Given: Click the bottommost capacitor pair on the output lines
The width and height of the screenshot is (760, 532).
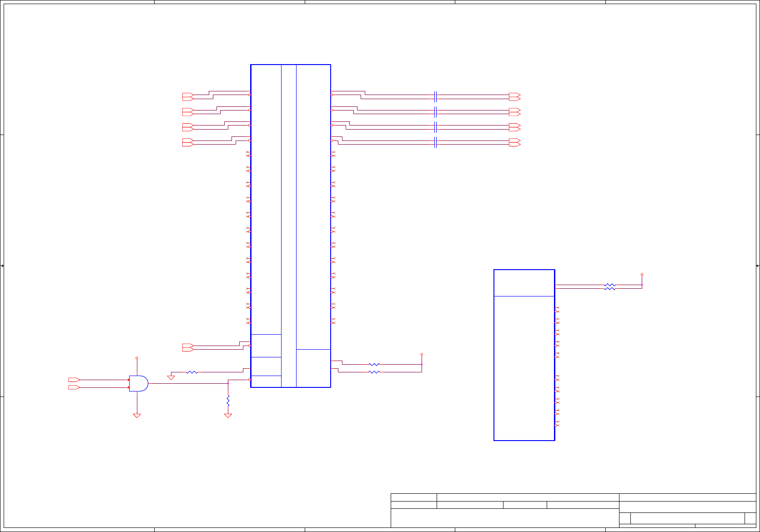Looking at the screenshot, I should click(436, 142).
